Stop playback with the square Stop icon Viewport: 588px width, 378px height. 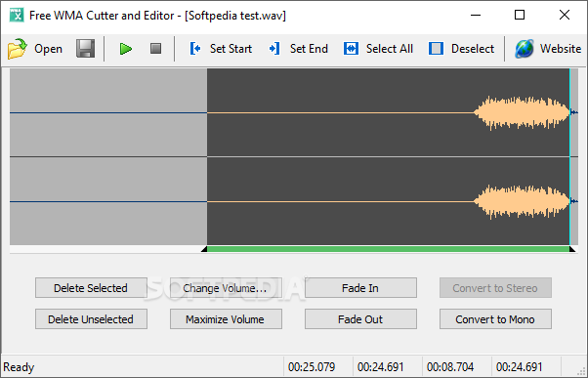tap(155, 49)
